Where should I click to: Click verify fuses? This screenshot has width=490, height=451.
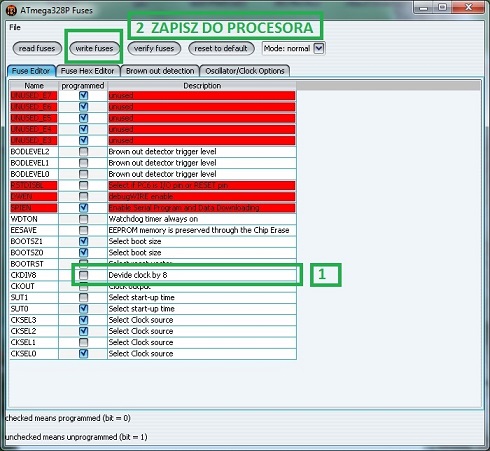[x=154, y=48]
